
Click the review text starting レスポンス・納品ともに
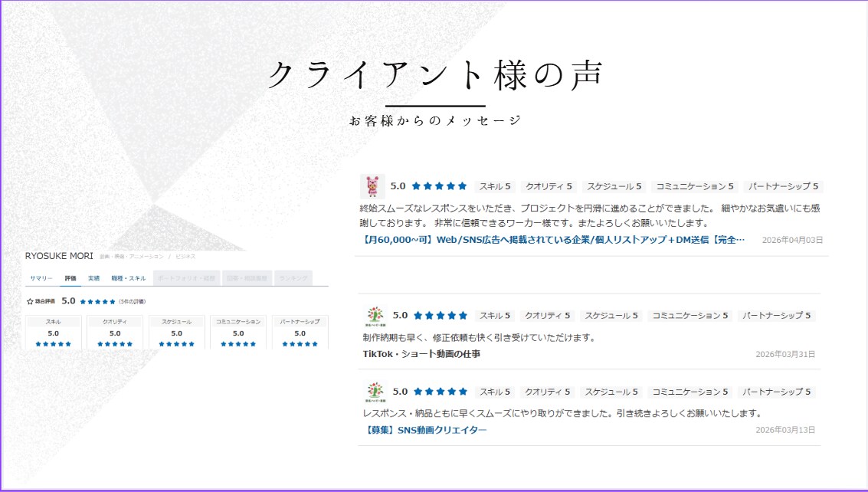[563, 413]
